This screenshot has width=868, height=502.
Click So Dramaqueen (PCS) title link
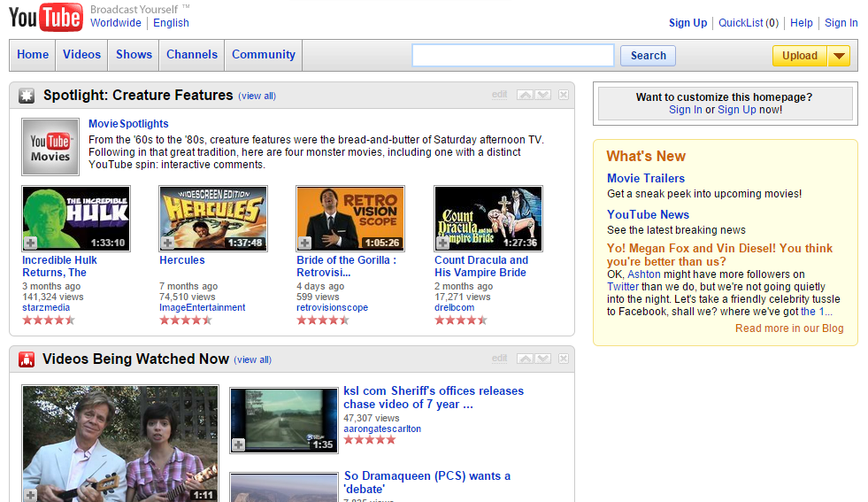click(427, 482)
